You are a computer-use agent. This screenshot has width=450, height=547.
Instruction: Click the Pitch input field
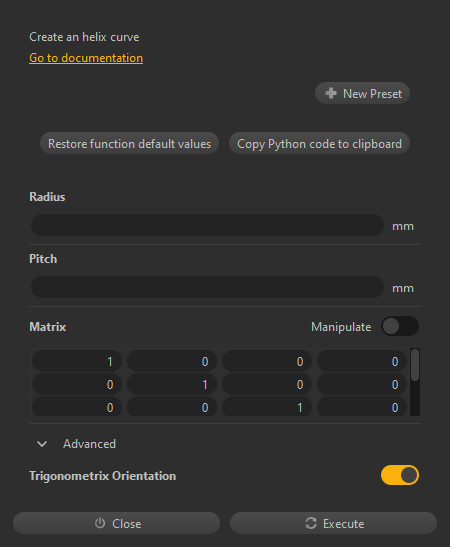[208, 287]
